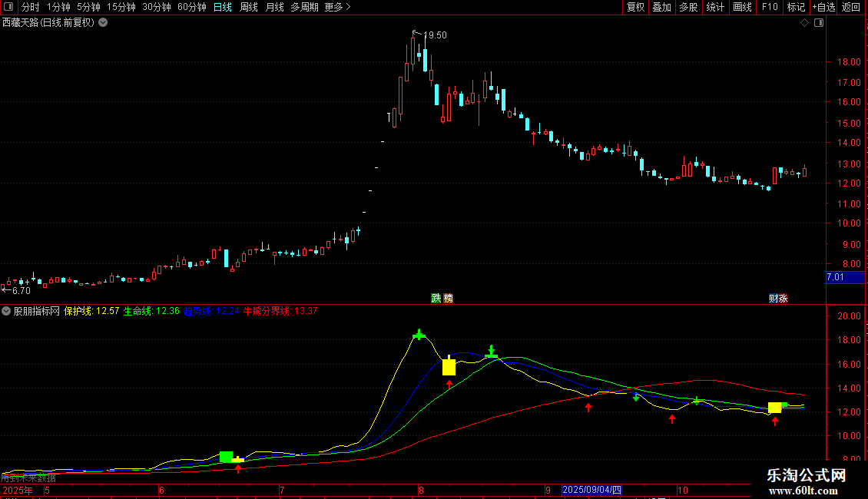
Task: Toggle the right info panel icon
Action: tap(820, 23)
